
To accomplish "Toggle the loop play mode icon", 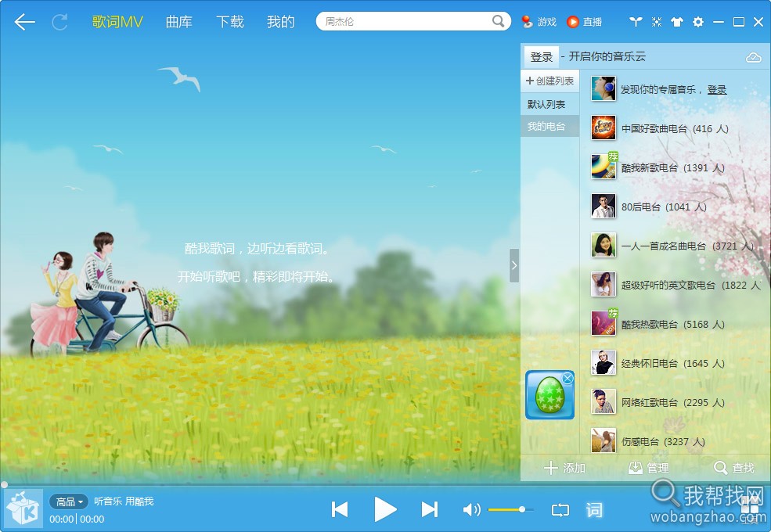I will tap(560, 510).
